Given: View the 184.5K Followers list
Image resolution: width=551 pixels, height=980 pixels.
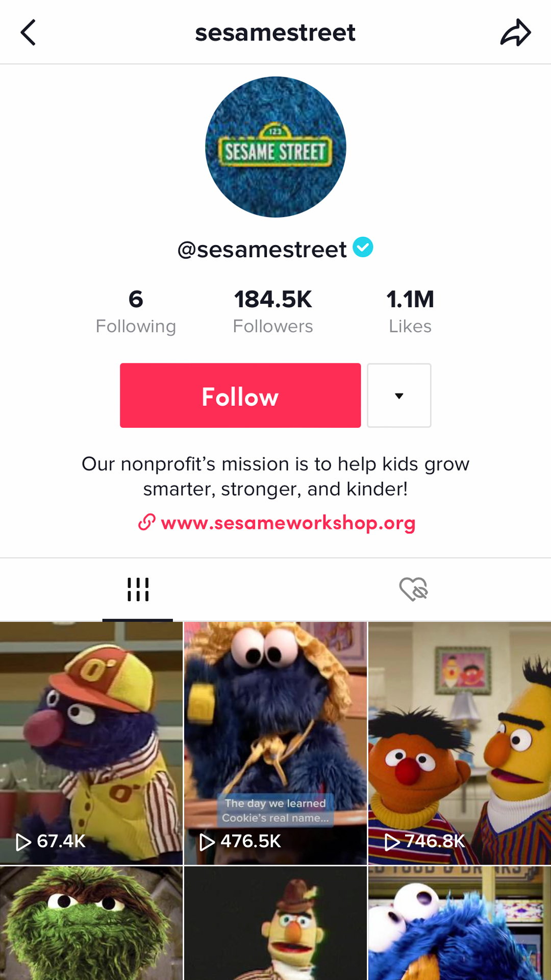Looking at the screenshot, I should [x=273, y=311].
